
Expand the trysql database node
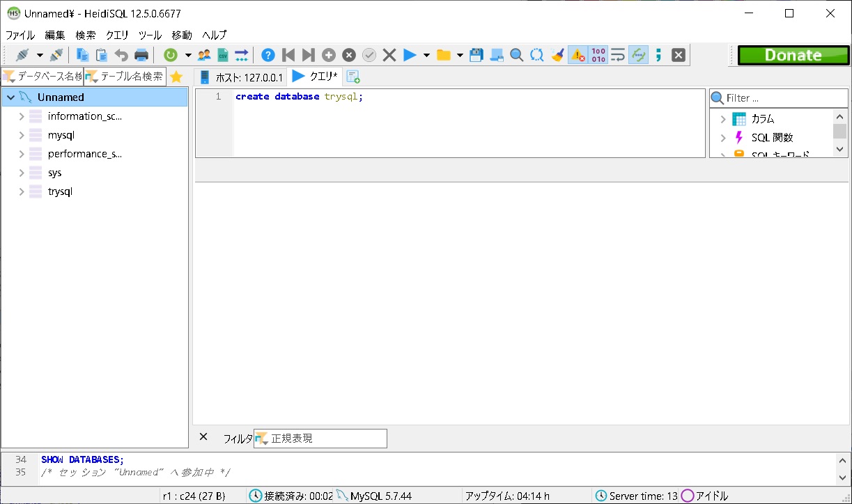click(x=22, y=191)
